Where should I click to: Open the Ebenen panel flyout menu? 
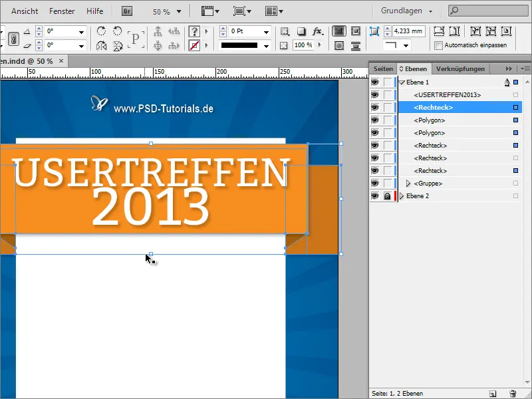(526, 69)
